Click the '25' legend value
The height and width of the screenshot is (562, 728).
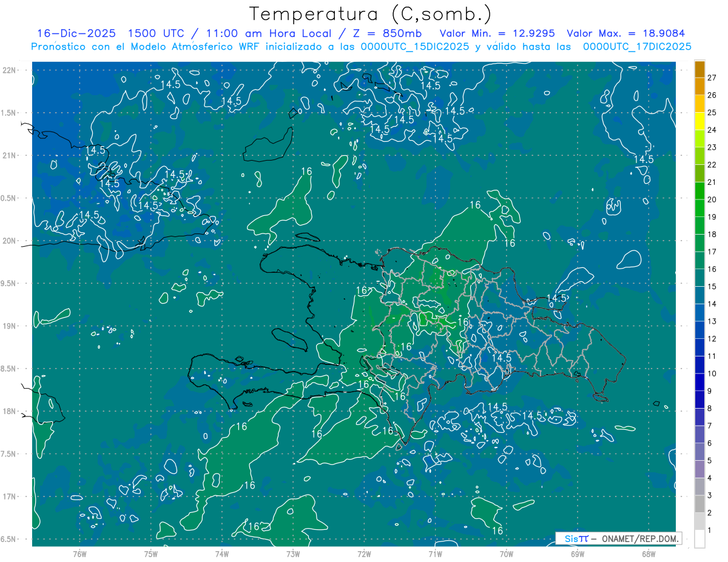712,112
